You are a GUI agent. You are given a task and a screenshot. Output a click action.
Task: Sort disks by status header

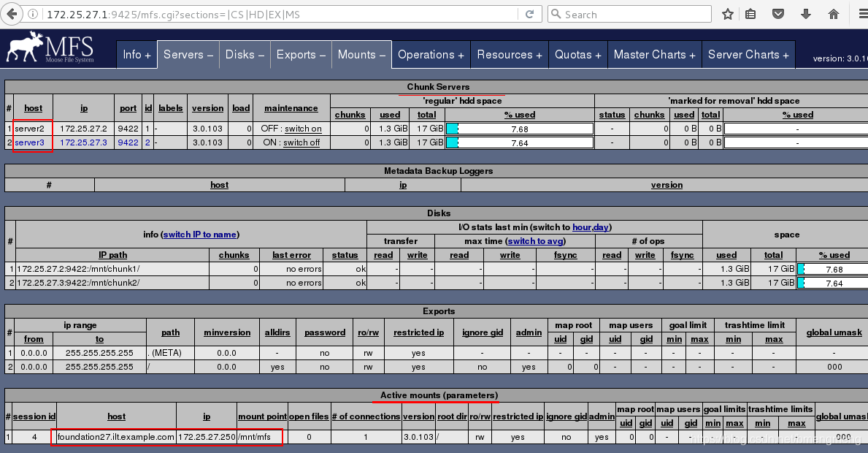point(345,255)
